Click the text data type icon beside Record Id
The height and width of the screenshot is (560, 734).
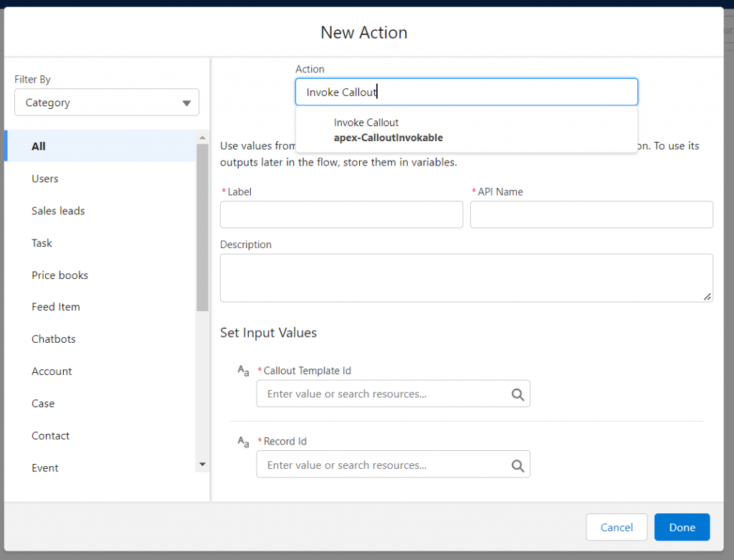click(242, 441)
